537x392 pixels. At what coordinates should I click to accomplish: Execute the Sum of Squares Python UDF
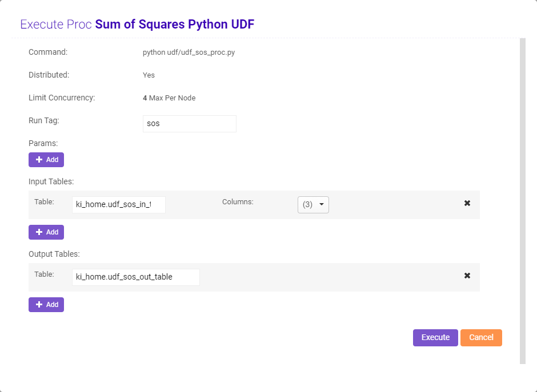(435, 337)
